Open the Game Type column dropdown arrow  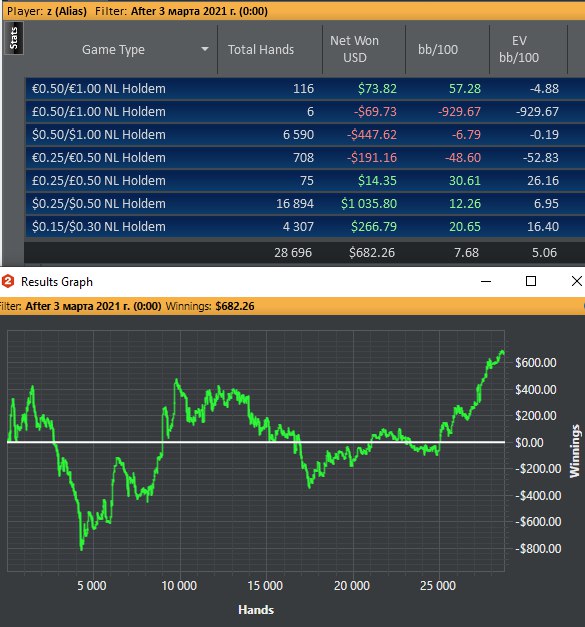pos(205,49)
